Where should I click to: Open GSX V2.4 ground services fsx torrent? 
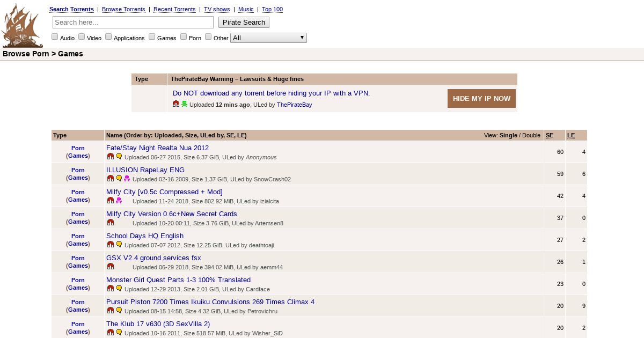tap(153, 258)
